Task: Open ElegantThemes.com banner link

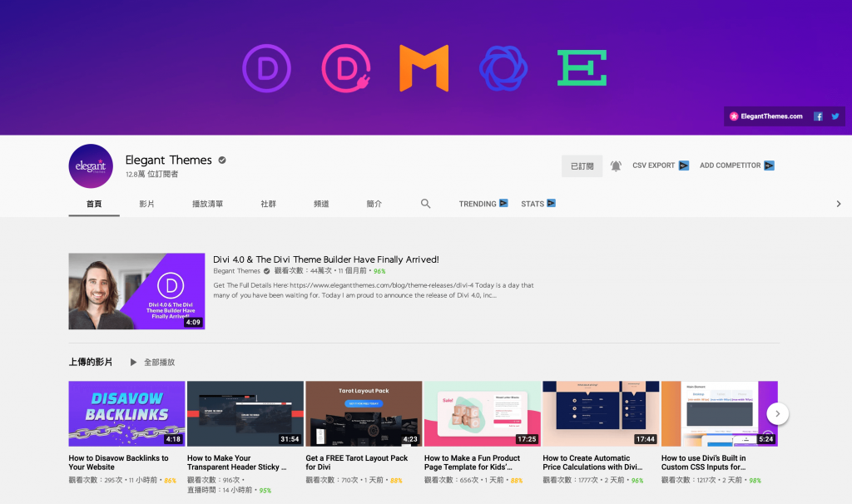Action: (766, 116)
